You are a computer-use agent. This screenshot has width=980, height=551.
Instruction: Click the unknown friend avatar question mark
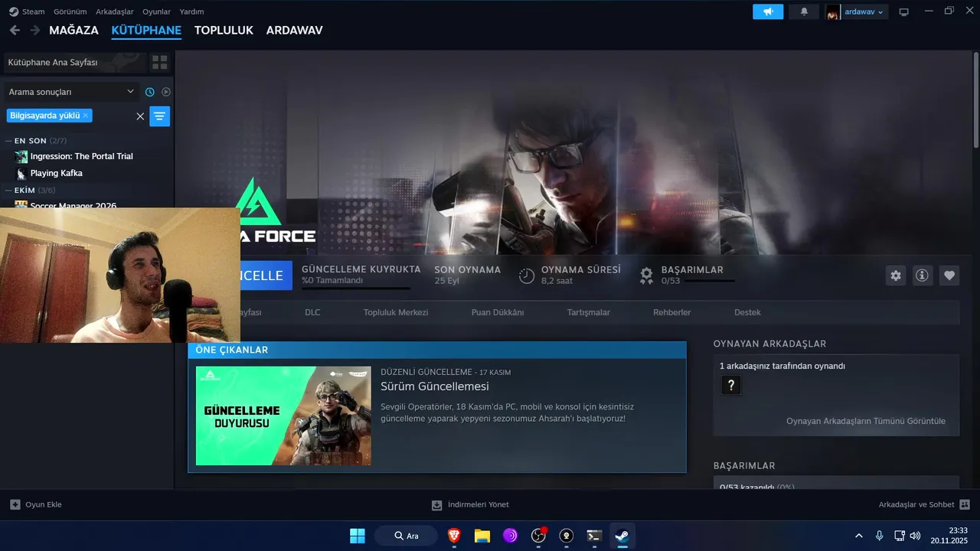(x=730, y=385)
